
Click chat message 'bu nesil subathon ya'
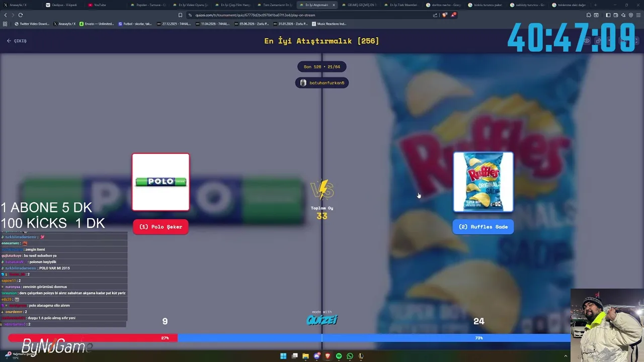(x=40, y=255)
